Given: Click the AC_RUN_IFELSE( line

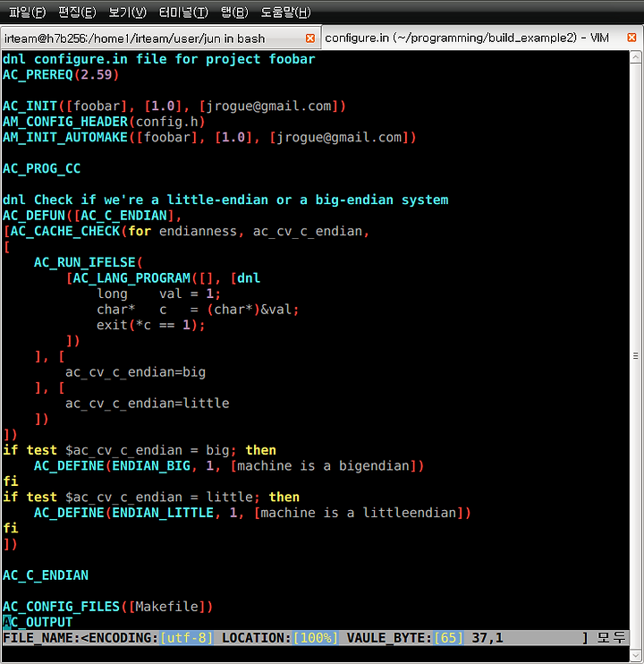Looking at the screenshot, I should [88, 262].
